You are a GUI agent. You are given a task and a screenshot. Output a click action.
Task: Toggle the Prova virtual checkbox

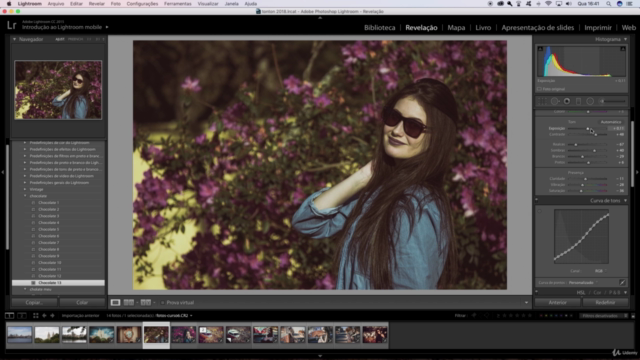point(162,302)
